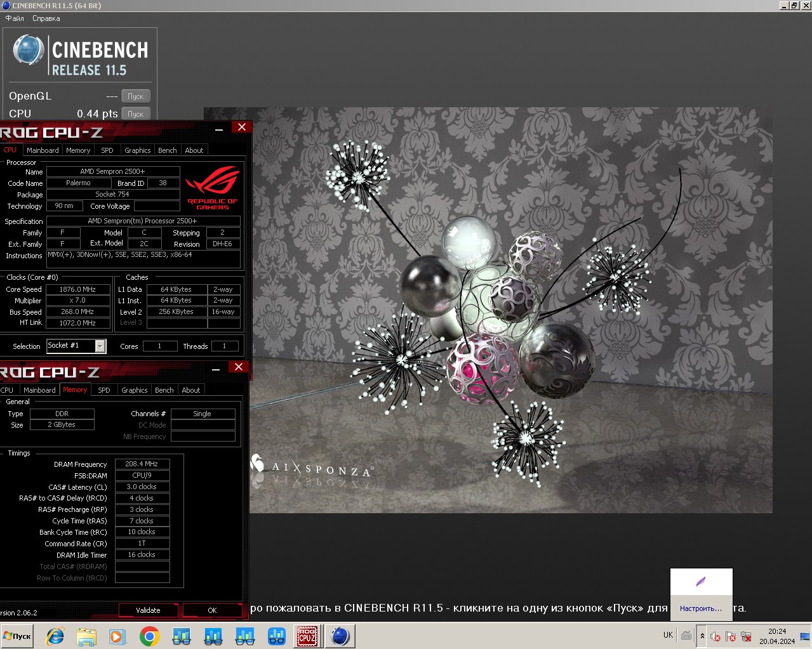Click the Code Name value Palermo
812x649 pixels.
79,183
